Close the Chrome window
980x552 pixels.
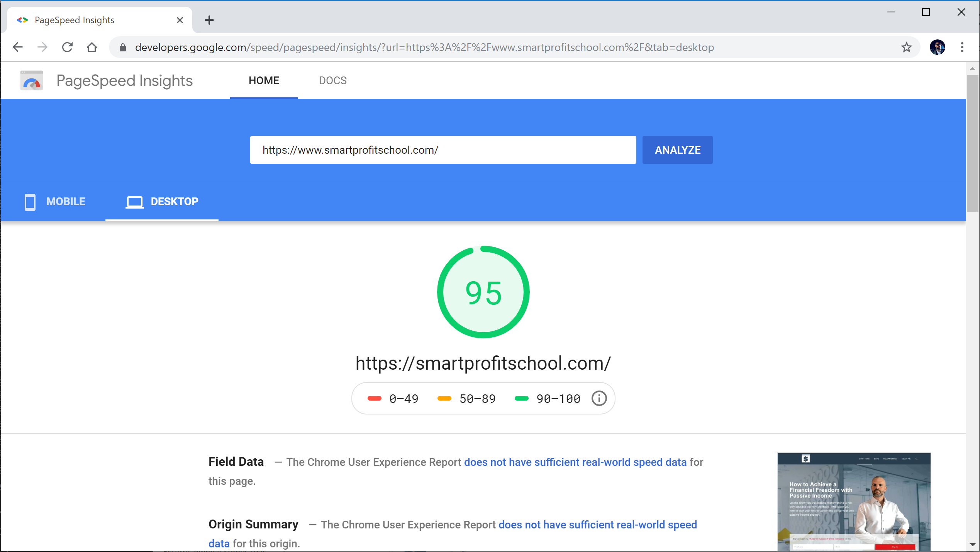[x=961, y=12]
